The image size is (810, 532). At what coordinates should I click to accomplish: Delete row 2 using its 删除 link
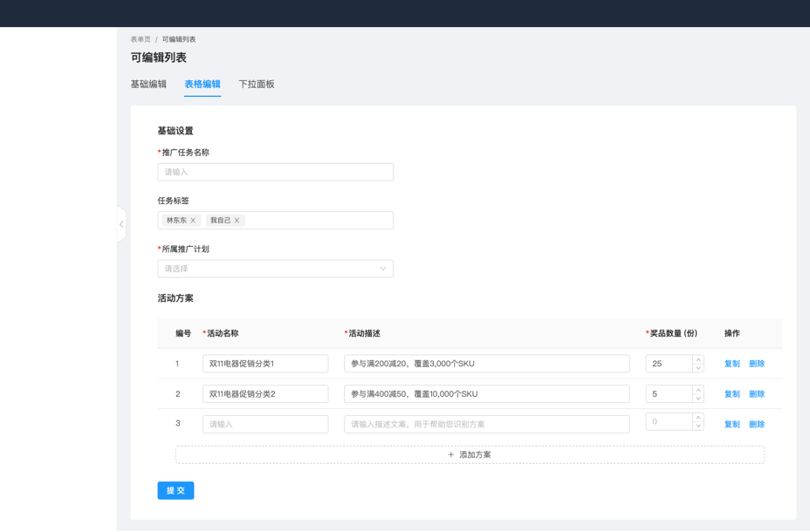click(x=758, y=393)
